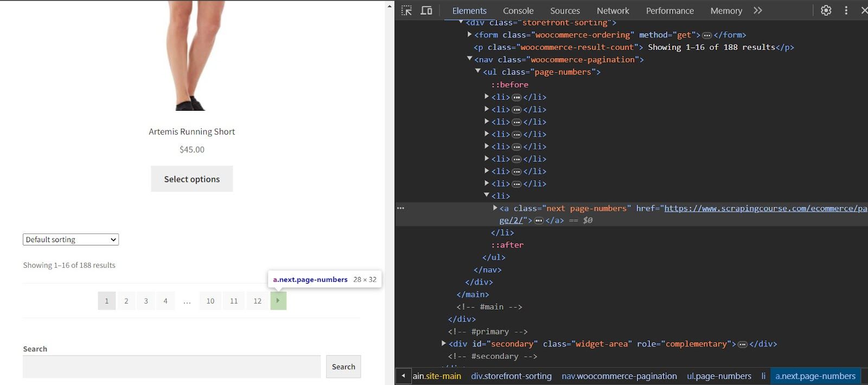Show more DevTools tabs chevron
The width and height of the screenshot is (868, 385).
click(x=758, y=10)
